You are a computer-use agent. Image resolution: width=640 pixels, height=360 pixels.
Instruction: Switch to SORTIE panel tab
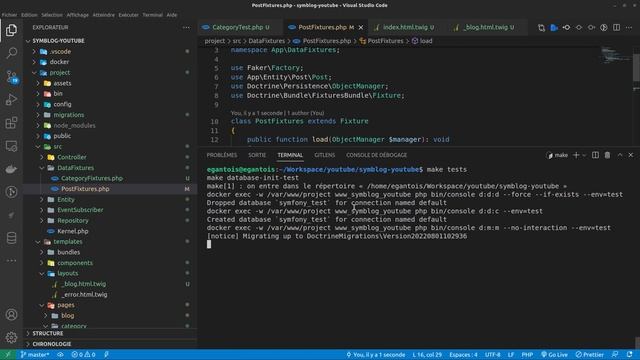(257, 155)
